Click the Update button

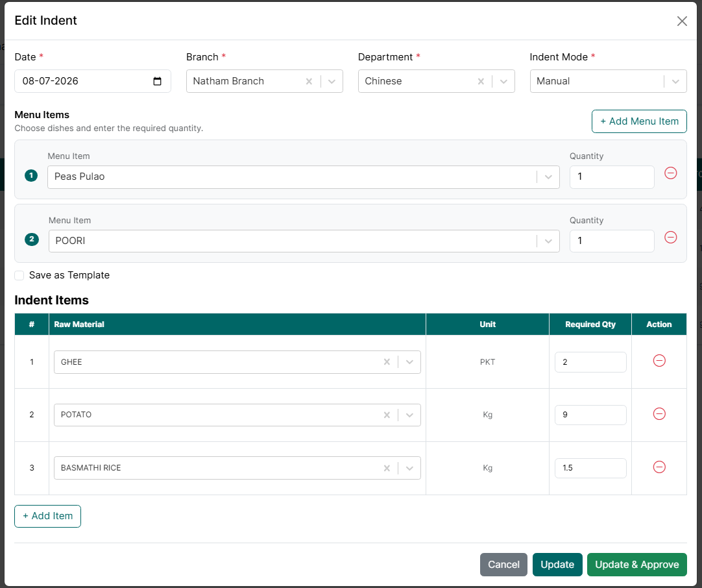click(557, 565)
